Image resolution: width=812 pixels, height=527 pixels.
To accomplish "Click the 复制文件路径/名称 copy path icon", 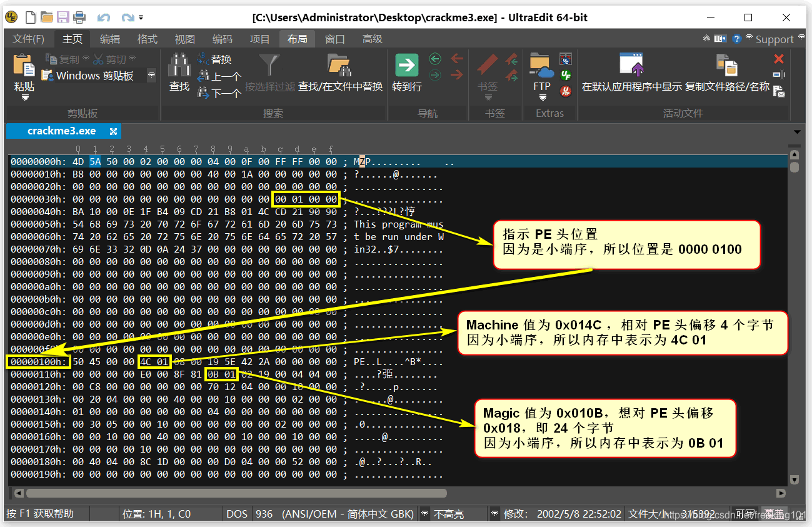I will coord(727,66).
